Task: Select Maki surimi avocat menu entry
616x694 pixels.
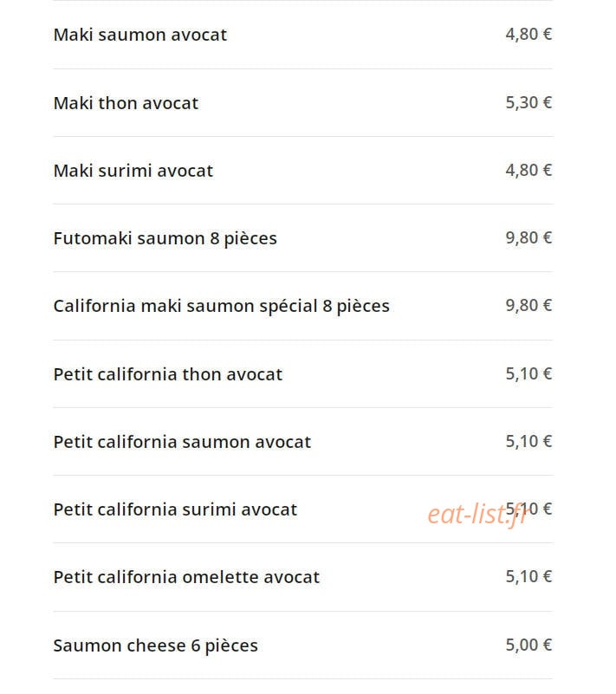Action: (133, 171)
